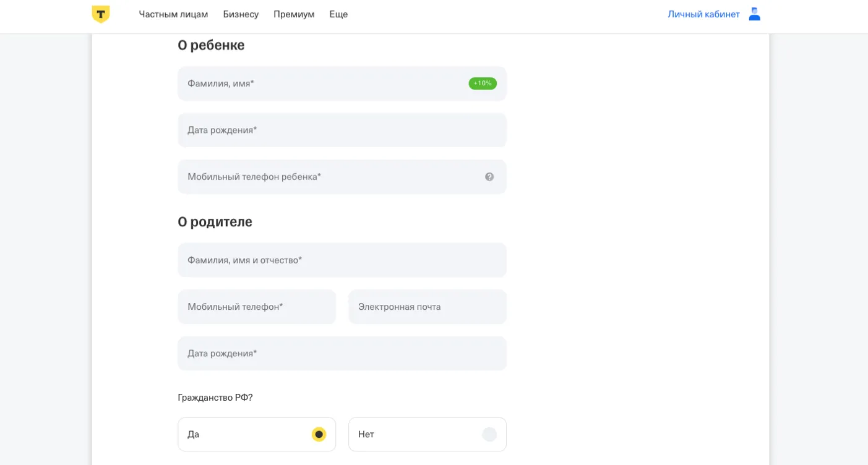868x465 pixels.
Task: Expand the Еще menu
Action: pos(338,14)
